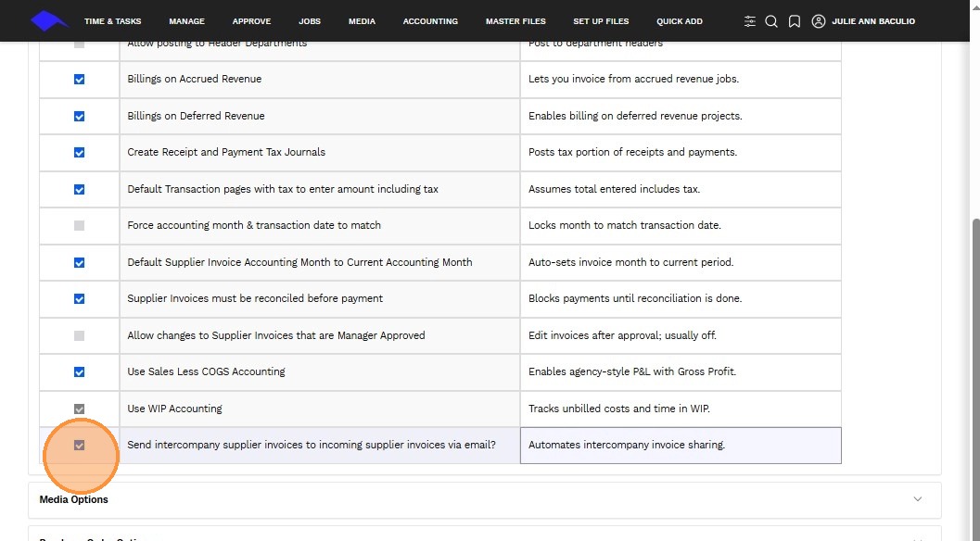Check Allow changes to Manager Approved invoices
This screenshot has width=980, height=541.
click(x=79, y=335)
